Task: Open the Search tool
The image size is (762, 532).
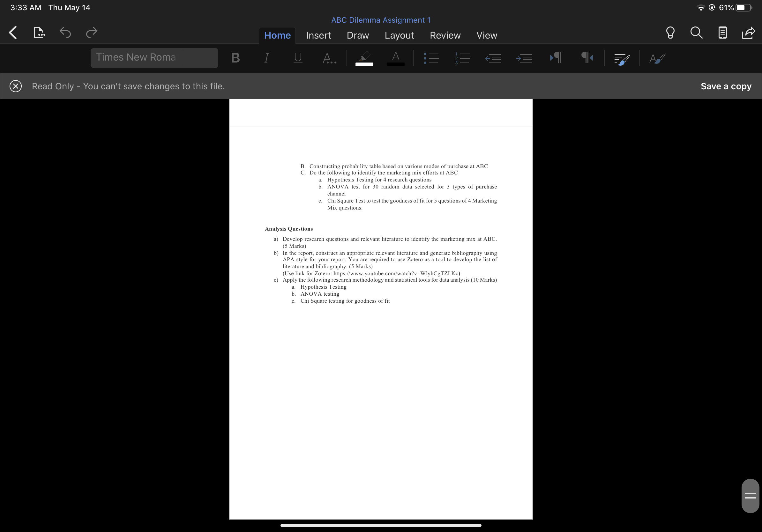Action: coord(696,33)
